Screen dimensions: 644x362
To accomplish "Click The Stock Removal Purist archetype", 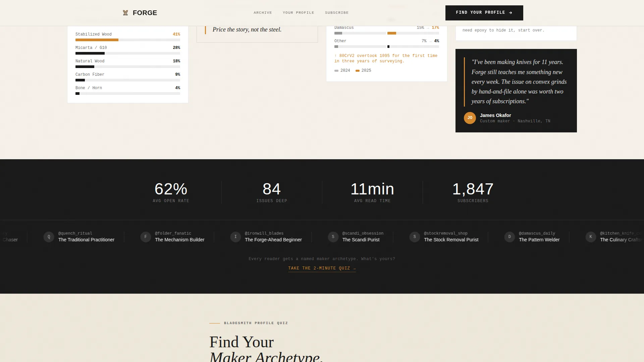I will (451, 240).
